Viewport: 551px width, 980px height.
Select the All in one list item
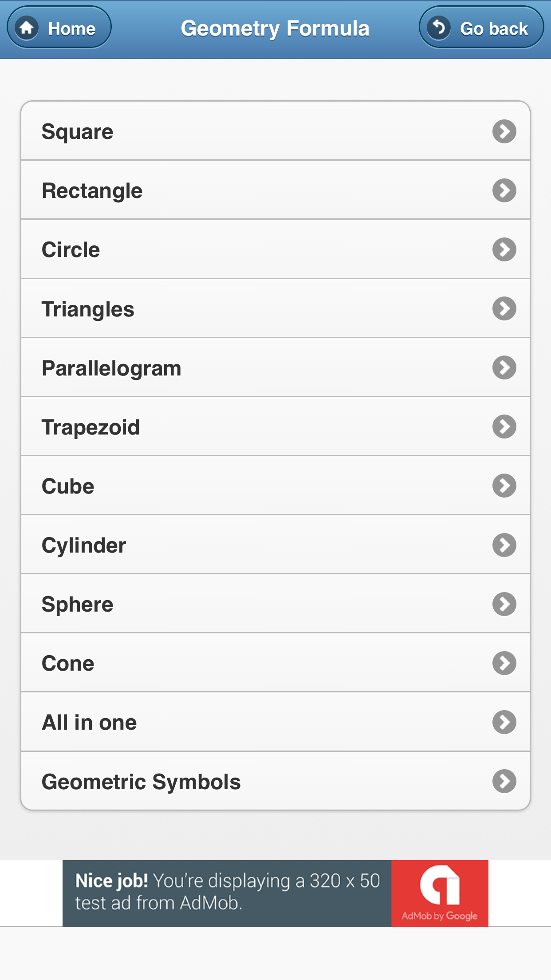(x=89, y=722)
